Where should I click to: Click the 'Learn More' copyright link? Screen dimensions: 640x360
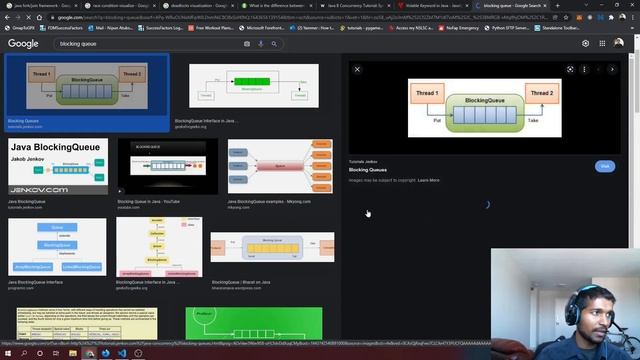pyautogui.click(x=429, y=180)
